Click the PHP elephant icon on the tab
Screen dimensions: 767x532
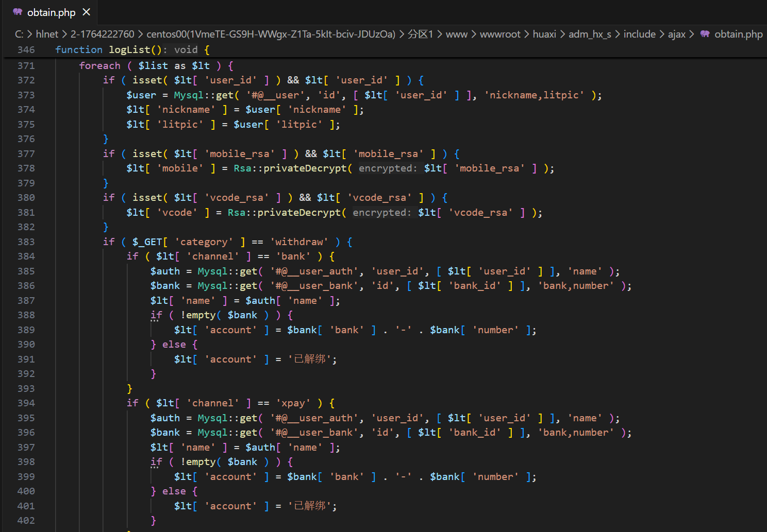click(x=18, y=12)
